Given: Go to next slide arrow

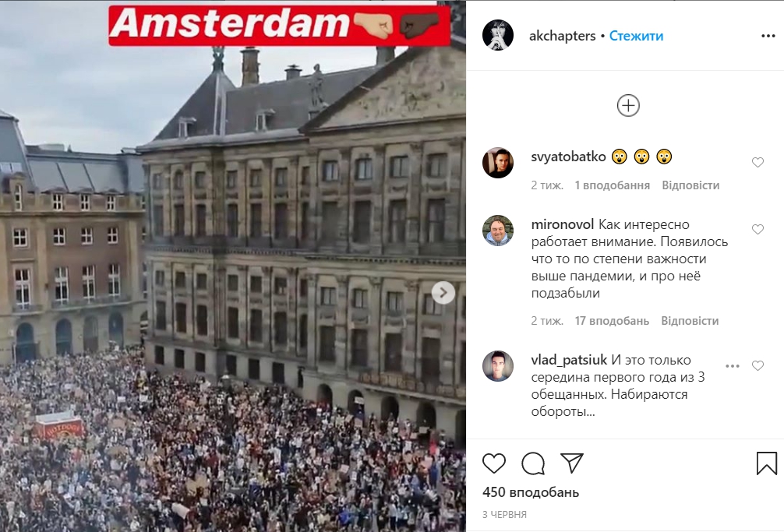Looking at the screenshot, I should click(x=443, y=293).
